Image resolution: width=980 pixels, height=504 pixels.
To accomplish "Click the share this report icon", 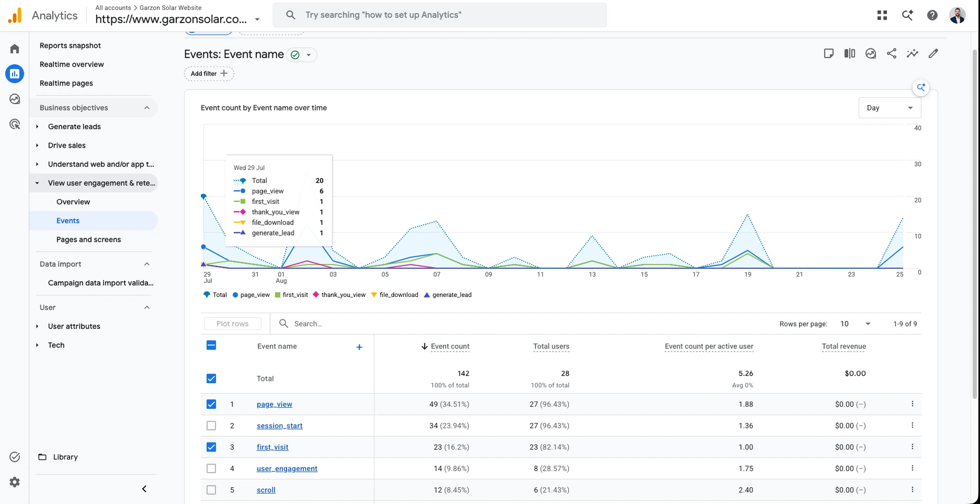I will (892, 54).
